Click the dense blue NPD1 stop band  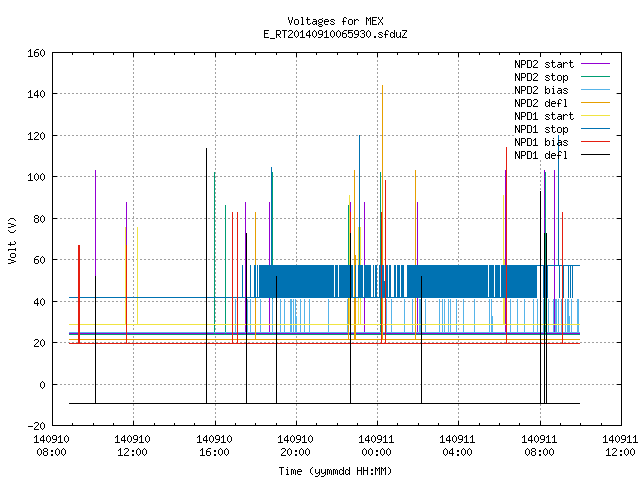point(398,282)
